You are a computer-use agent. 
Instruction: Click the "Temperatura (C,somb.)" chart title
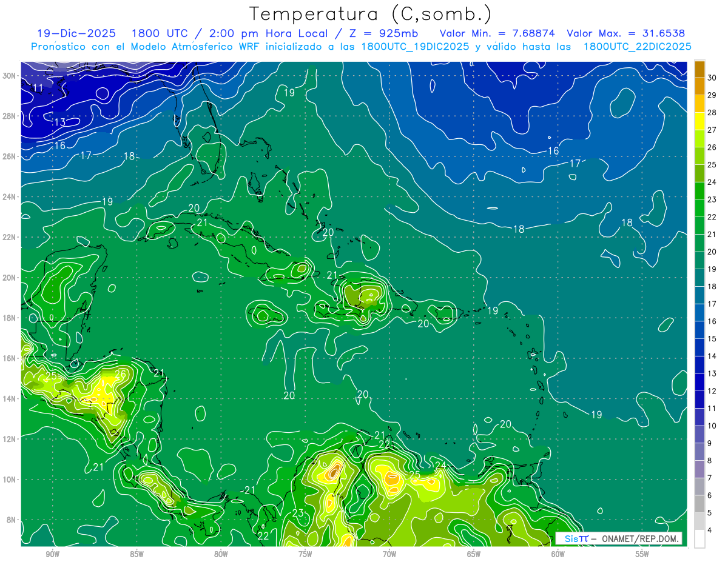point(371,14)
